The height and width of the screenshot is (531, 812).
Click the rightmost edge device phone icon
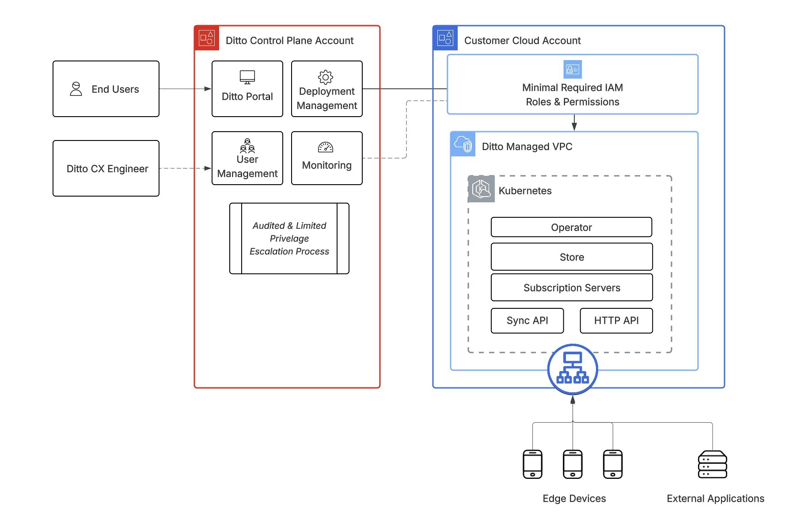tap(613, 464)
